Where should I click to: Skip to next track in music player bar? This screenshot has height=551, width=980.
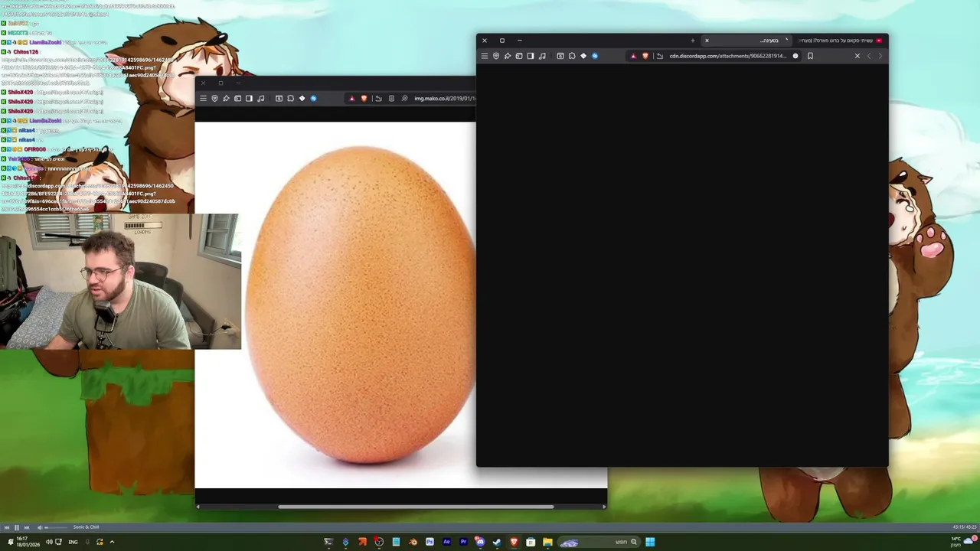point(26,527)
